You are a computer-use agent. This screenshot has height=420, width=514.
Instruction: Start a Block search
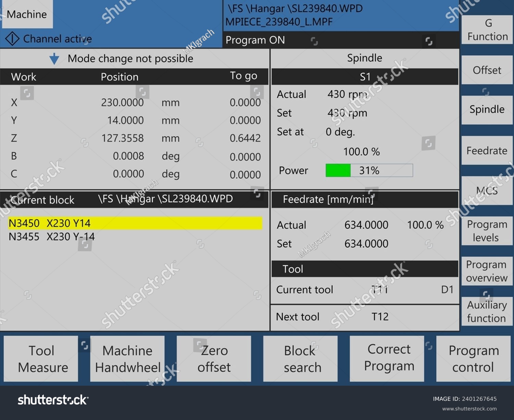(x=300, y=359)
